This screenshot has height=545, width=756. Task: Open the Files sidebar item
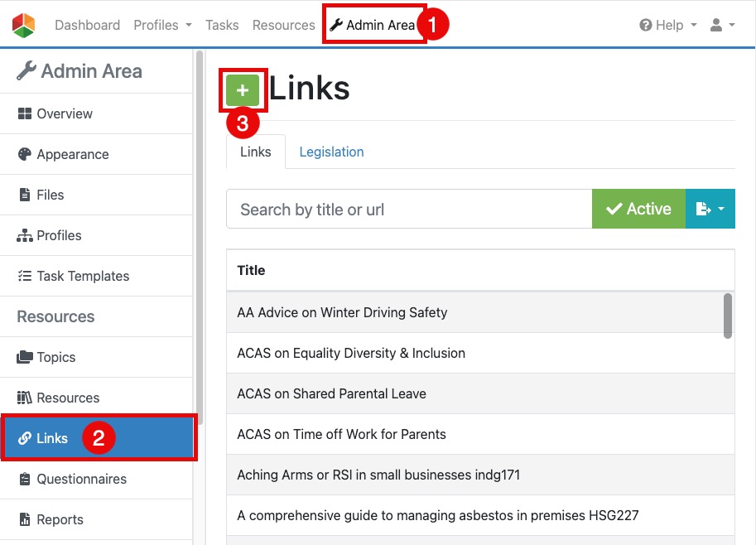tap(50, 195)
